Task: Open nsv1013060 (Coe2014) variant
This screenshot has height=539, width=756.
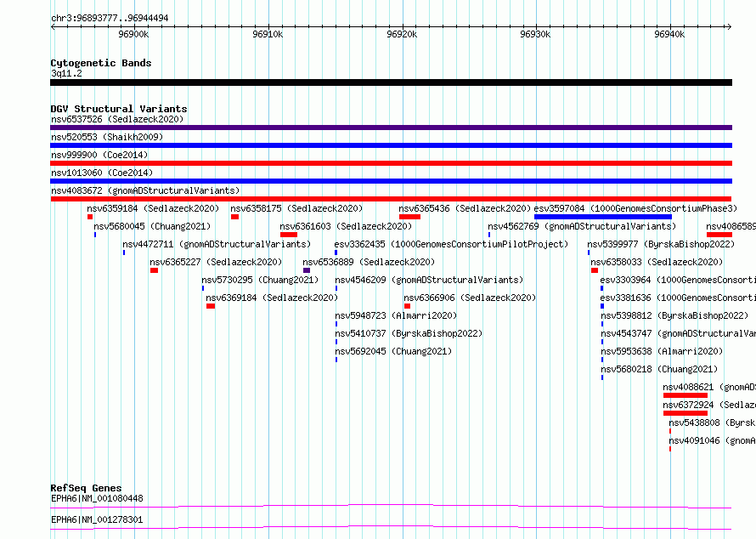Action: click(x=102, y=173)
